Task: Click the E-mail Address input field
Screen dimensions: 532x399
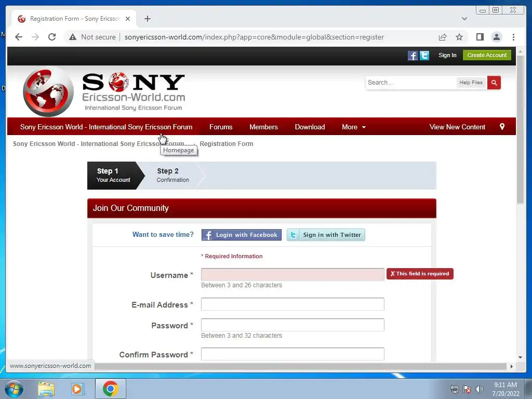Action: click(x=292, y=304)
